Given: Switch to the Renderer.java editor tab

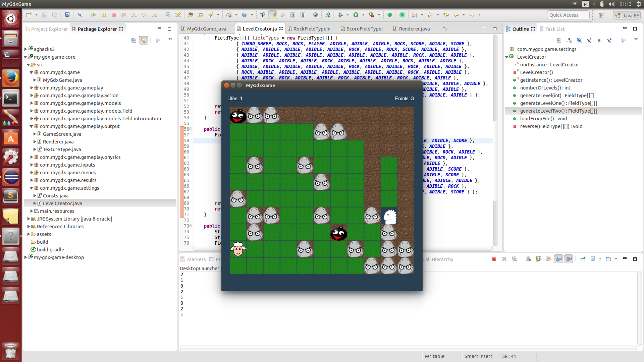Looking at the screenshot, I should (414, 29).
